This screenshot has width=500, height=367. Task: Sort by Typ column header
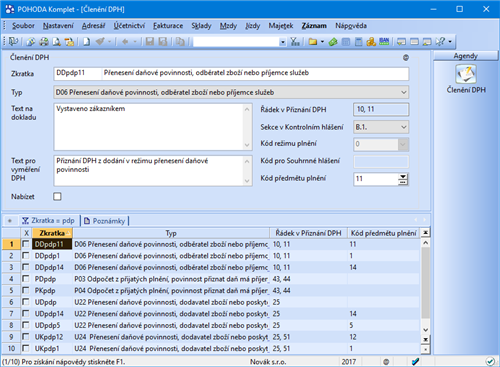(x=171, y=233)
